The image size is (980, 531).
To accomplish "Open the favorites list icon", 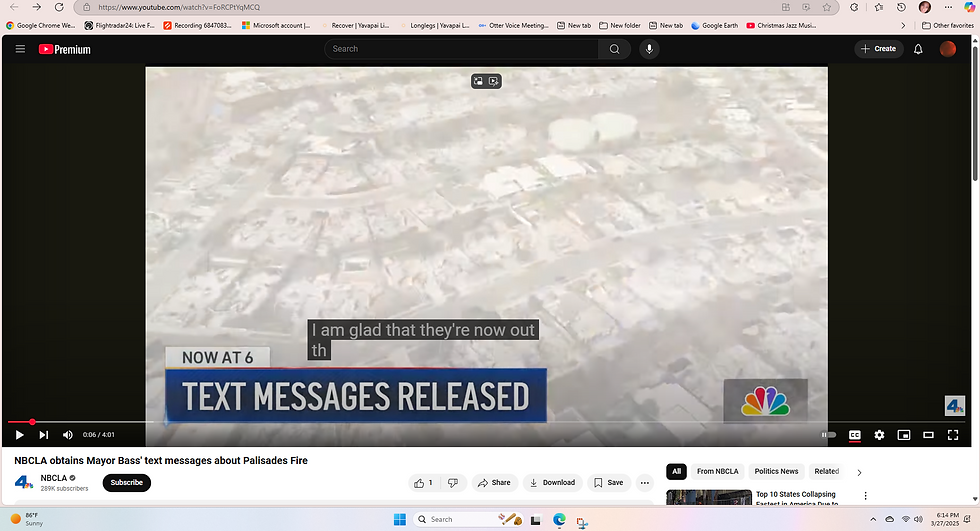I will tap(879, 7).
